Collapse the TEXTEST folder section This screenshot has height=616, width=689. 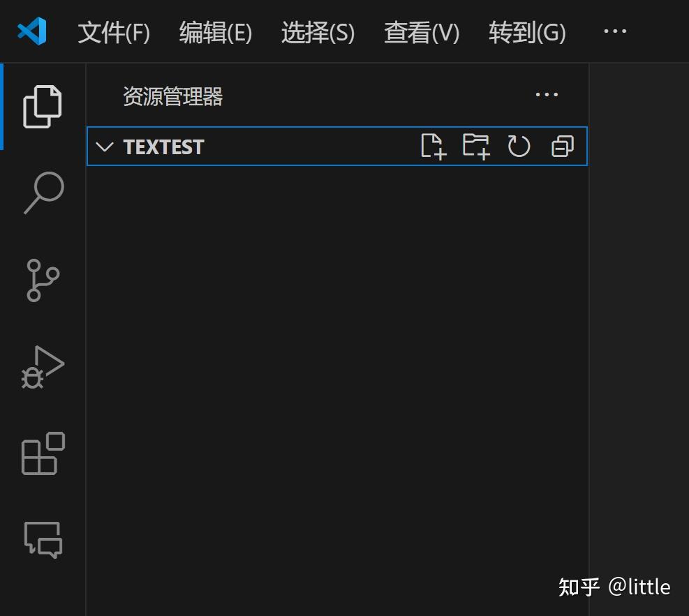(103, 147)
